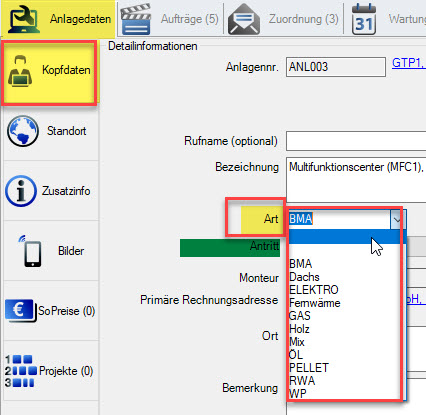
Task: Open the Anlagedaten tab
Action: click(x=58, y=19)
